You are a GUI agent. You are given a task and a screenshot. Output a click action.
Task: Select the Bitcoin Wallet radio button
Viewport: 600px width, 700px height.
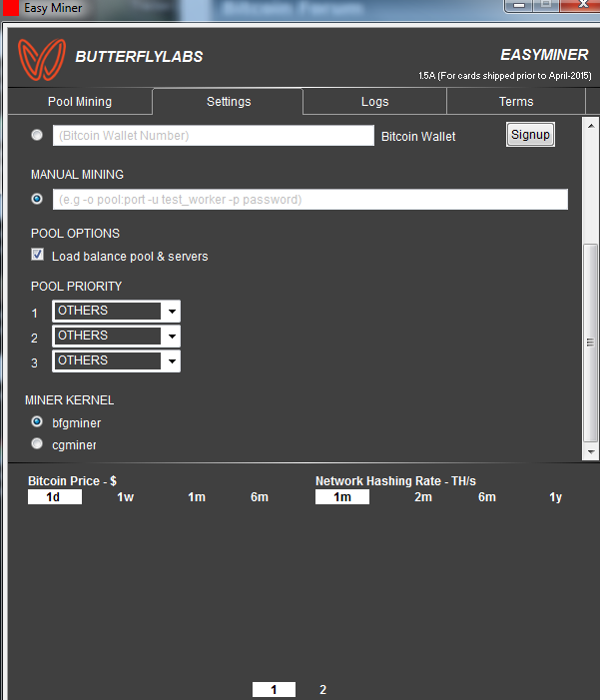click(37, 135)
